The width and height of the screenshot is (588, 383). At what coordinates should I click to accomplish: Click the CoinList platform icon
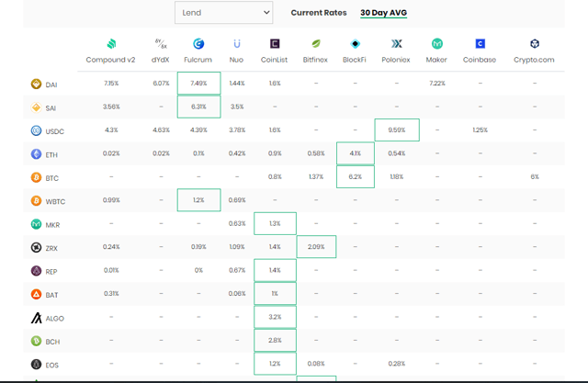pos(275,44)
